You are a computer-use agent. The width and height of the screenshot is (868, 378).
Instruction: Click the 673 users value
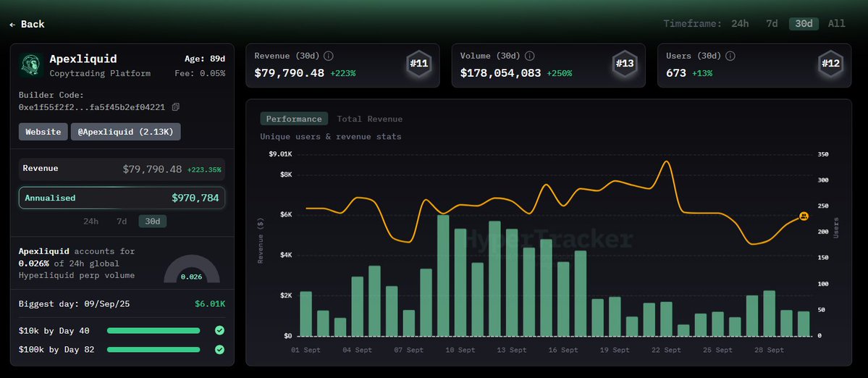tap(676, 72)
